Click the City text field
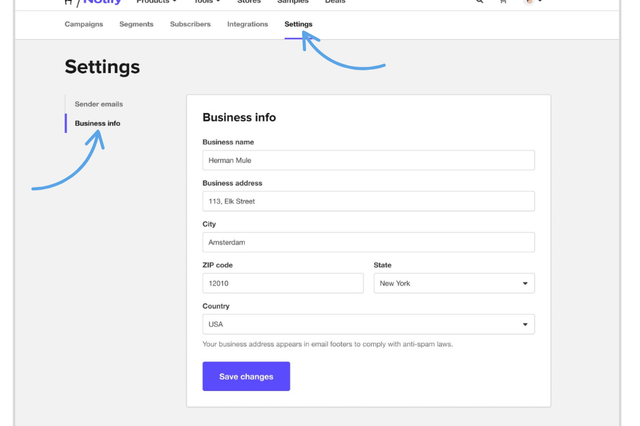Viewport: 640px width, 426px height. click(368, 242)
